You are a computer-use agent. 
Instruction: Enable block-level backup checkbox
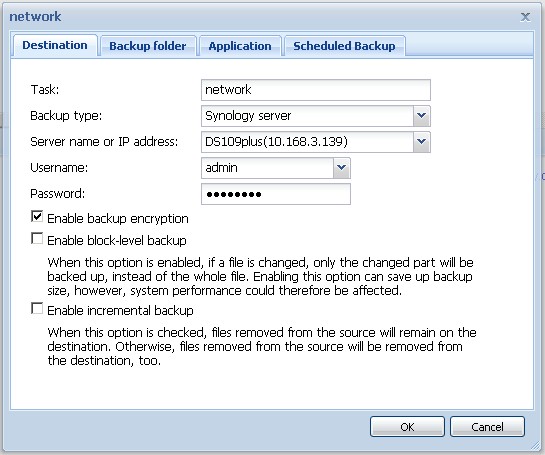(37, 238)
